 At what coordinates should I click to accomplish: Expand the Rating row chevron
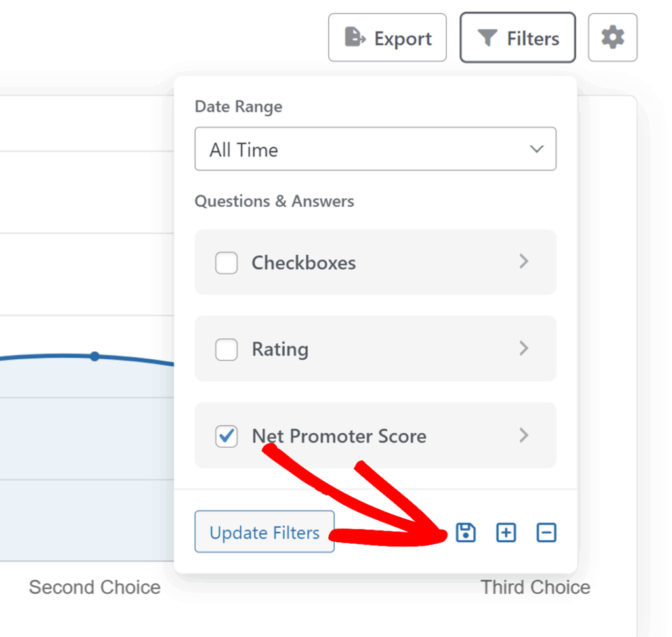point(524,349)
